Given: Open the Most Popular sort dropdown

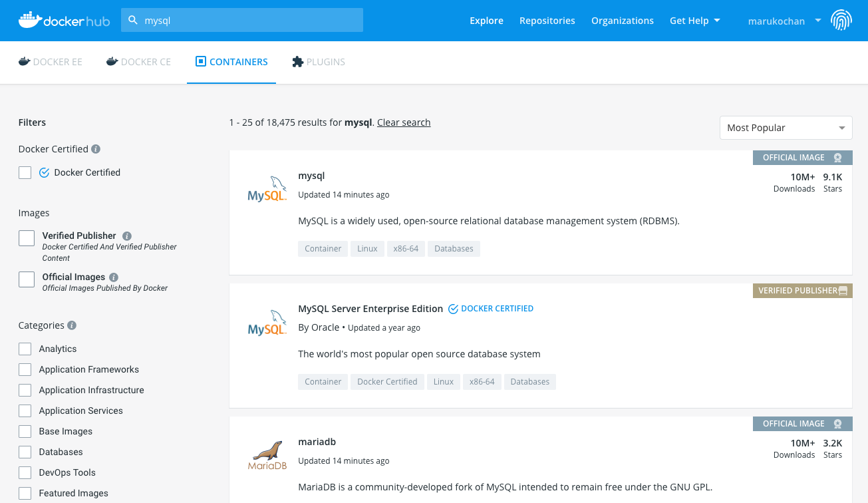Looking at the screenshot, I should click(x=786, y=128).
